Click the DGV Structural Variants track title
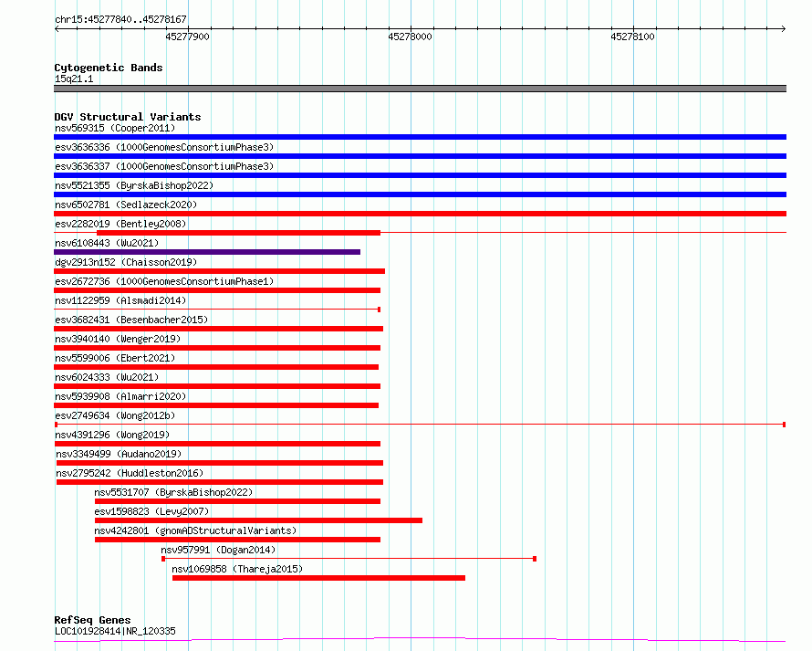The height and width of the screenshot is (651, 812). [128, 117]
